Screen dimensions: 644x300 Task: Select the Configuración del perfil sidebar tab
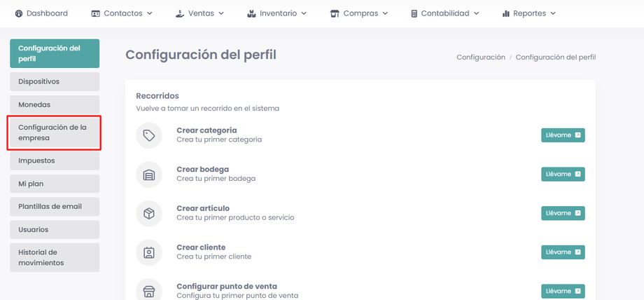click(55, 53)
